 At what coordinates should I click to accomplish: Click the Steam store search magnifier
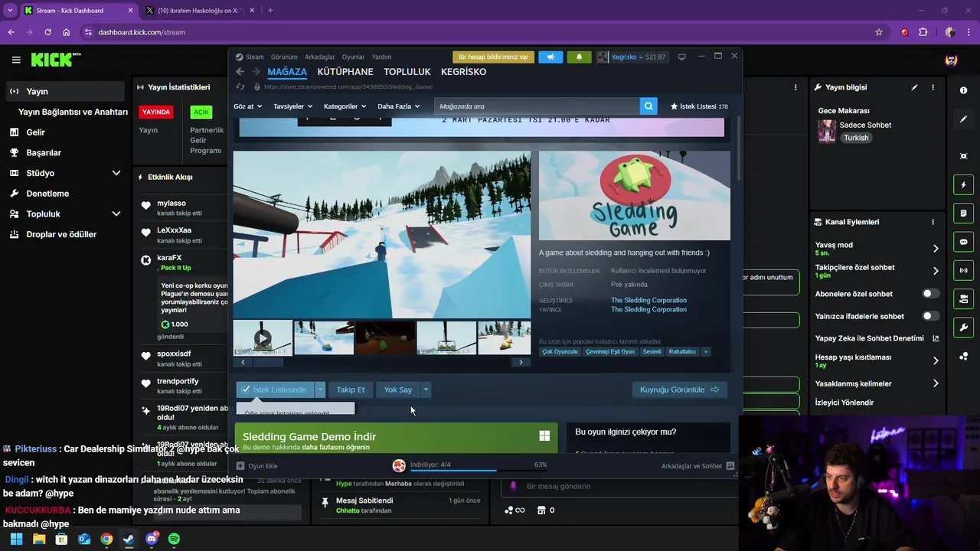[x=648, y=106]
